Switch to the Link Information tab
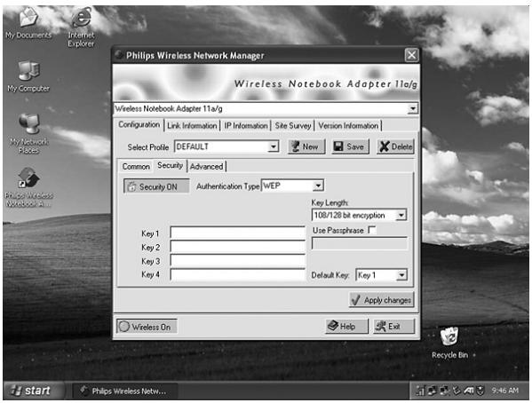The width and height of the screenshot is (532, 403). [x=192, y=125]
